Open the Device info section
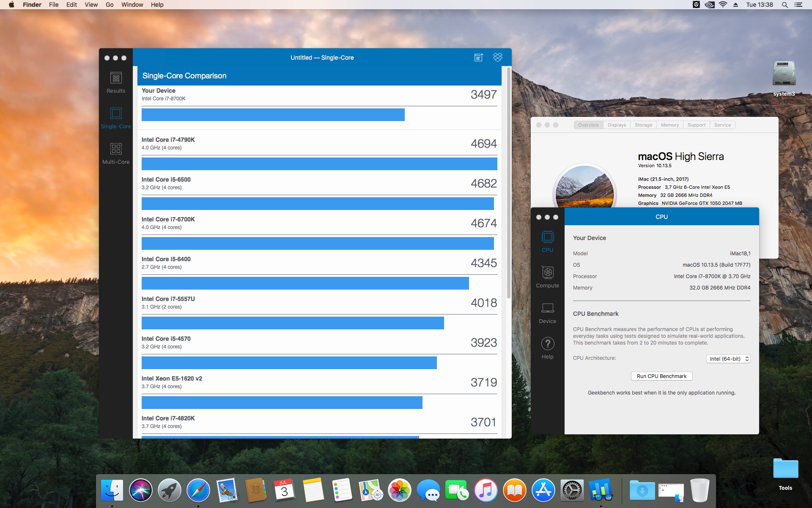 coord(547,313)
